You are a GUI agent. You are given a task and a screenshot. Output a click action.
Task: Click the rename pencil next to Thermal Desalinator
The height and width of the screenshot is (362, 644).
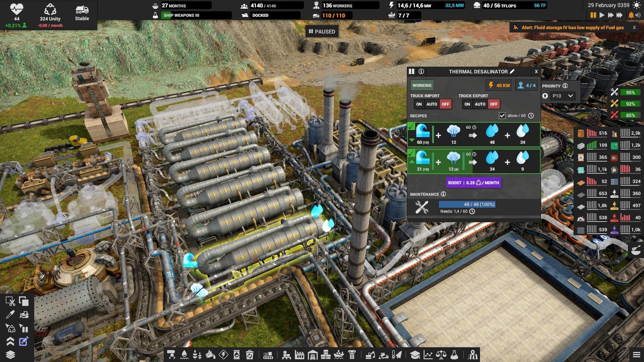click(x=512, y=71)
